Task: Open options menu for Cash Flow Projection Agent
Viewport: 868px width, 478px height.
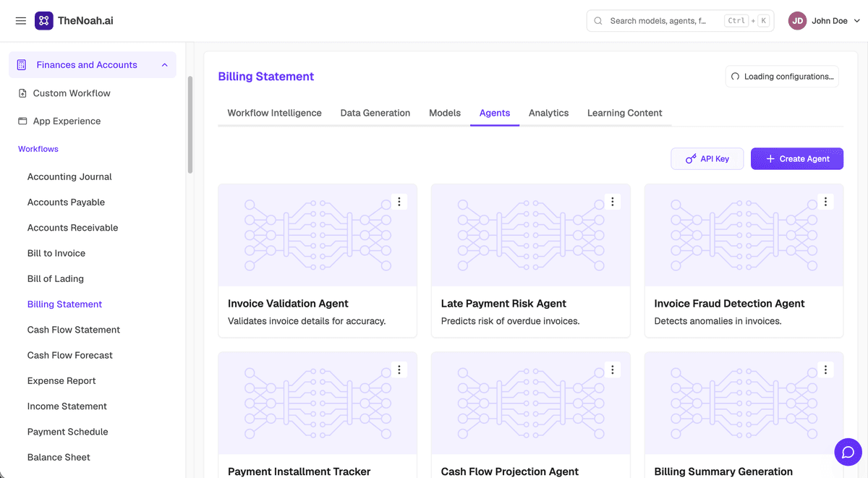Action: click(x=612, y=370)
